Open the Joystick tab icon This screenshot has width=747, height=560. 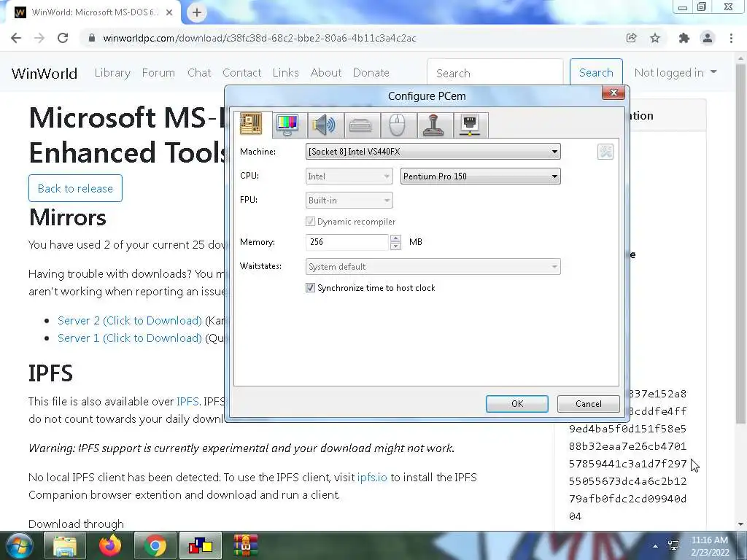(x=433, y=125)
